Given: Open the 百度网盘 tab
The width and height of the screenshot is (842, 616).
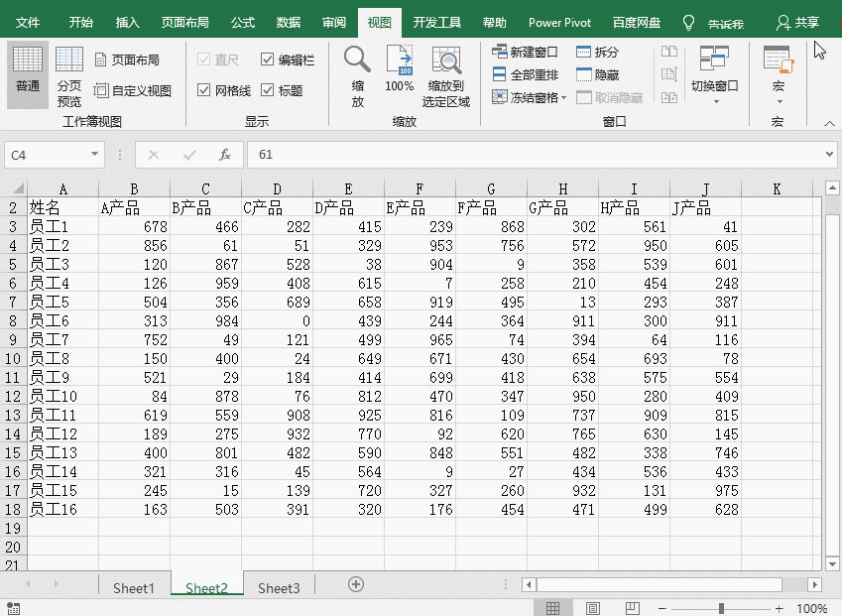Looking at the screenshot, I should 637,23.
